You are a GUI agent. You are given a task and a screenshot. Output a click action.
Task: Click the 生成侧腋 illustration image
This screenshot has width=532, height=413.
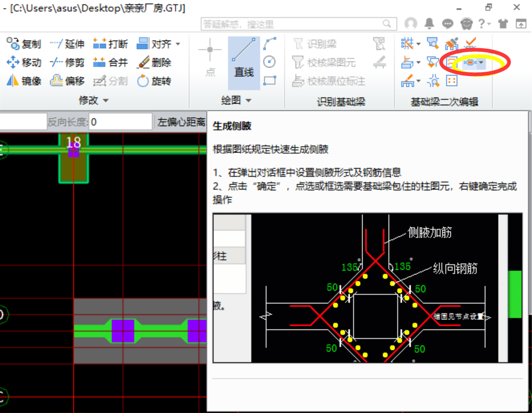pos(367,288)
